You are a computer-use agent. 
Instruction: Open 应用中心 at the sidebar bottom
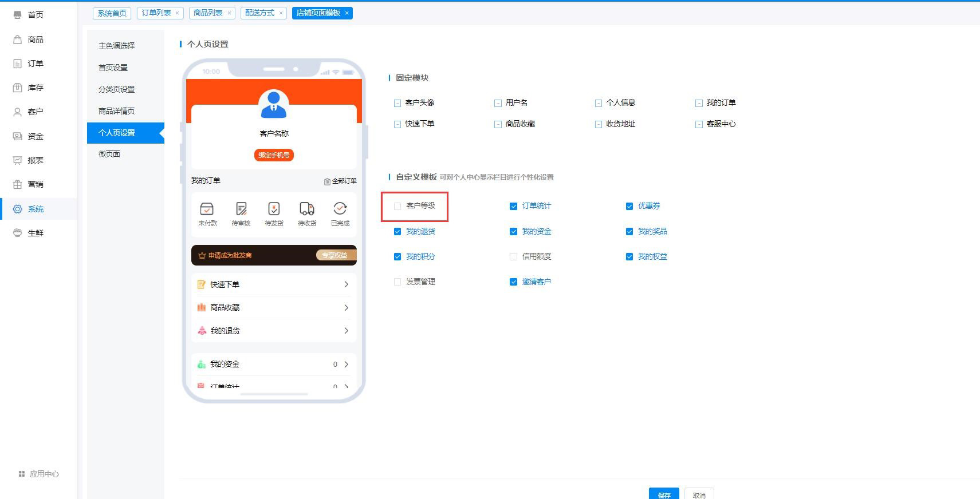[38, 474]
